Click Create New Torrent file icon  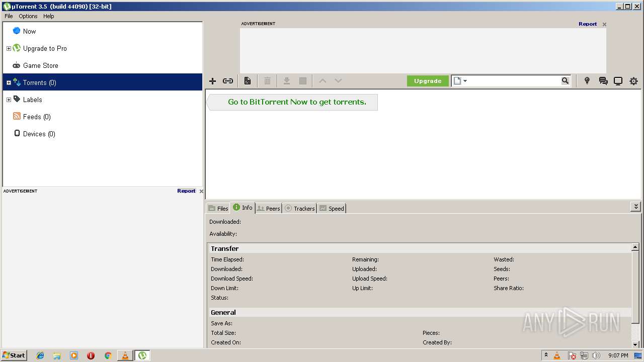click(248, 81)
